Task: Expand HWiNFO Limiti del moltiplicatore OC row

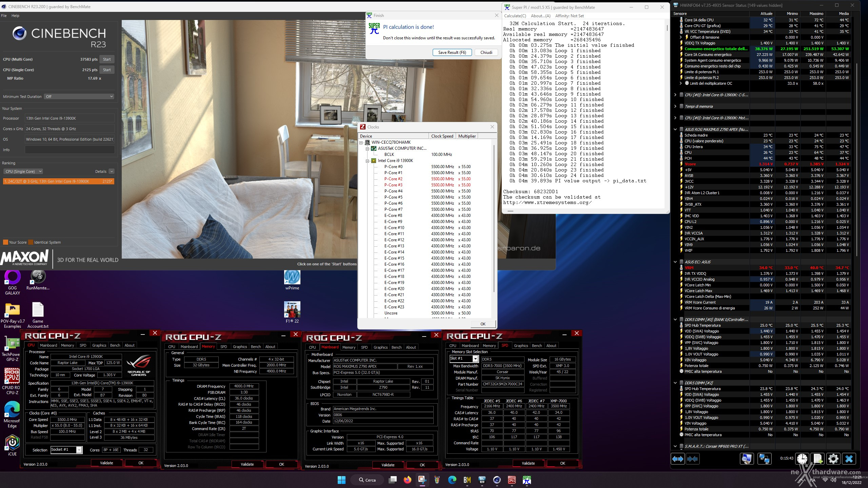Action: tap(680, 83)
